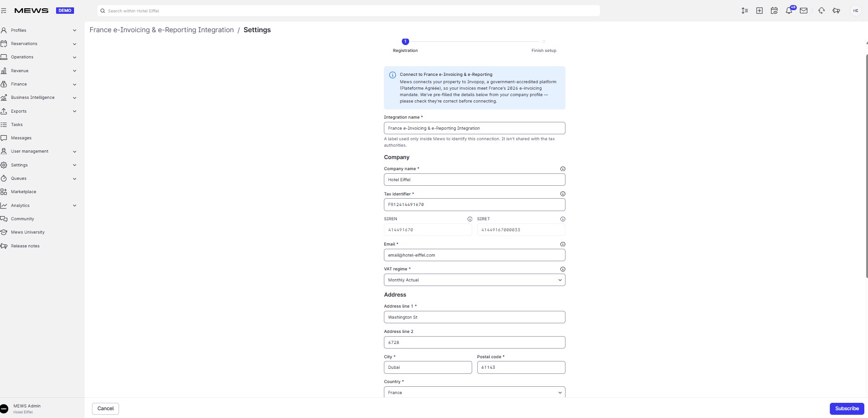Click the search within Hotel Eiffel field
The width and height of the screenshot is (868, 418).
click(x=348, y=11)
